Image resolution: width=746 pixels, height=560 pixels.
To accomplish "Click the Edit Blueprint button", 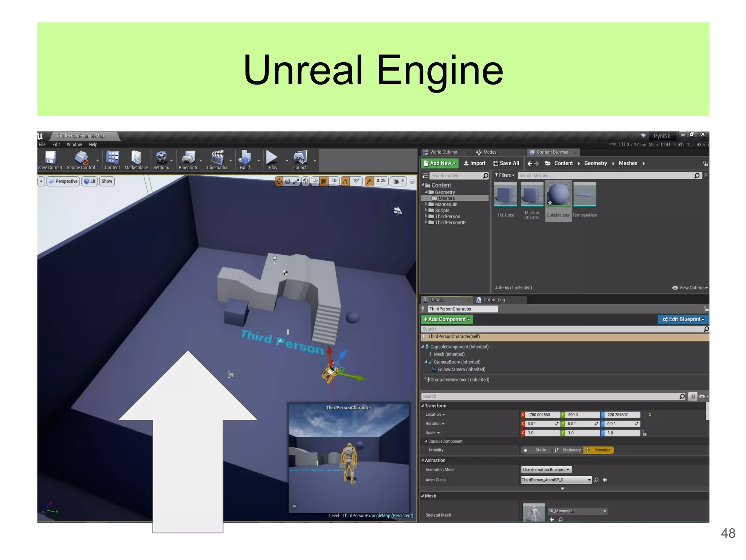I will coord(683,320).
